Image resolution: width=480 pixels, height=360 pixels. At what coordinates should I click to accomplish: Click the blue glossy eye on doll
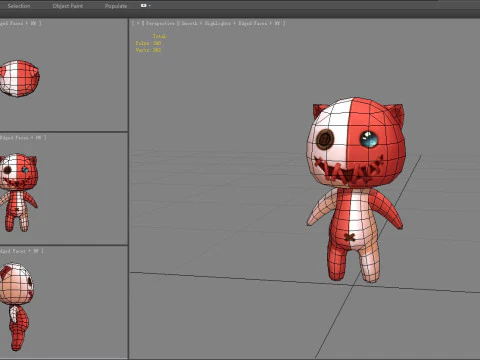(369, 139)
